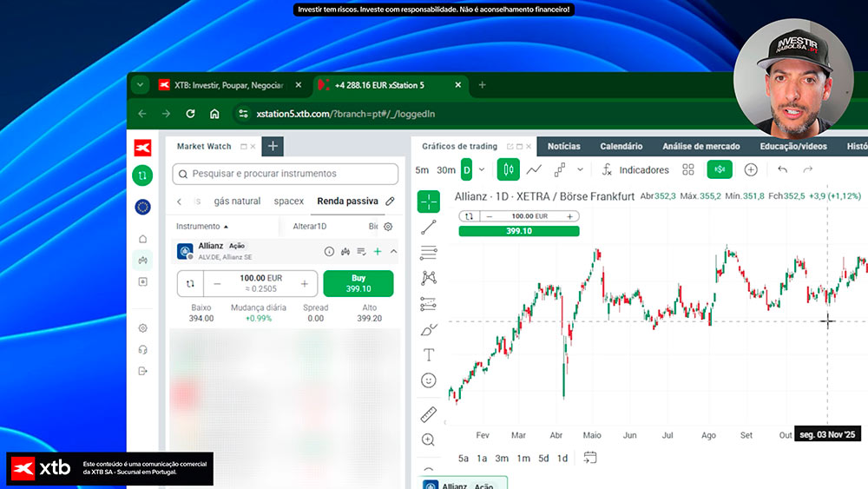Open the green transfer arrows sidebar button
Viewport: 868px width, 489px height.
click(143, 175)
